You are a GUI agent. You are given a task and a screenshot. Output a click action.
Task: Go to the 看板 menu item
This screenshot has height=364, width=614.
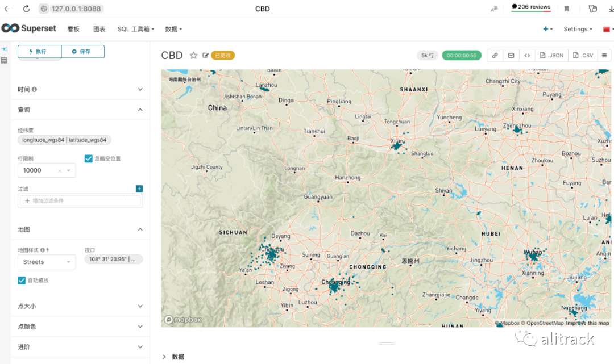click(73, 29)
